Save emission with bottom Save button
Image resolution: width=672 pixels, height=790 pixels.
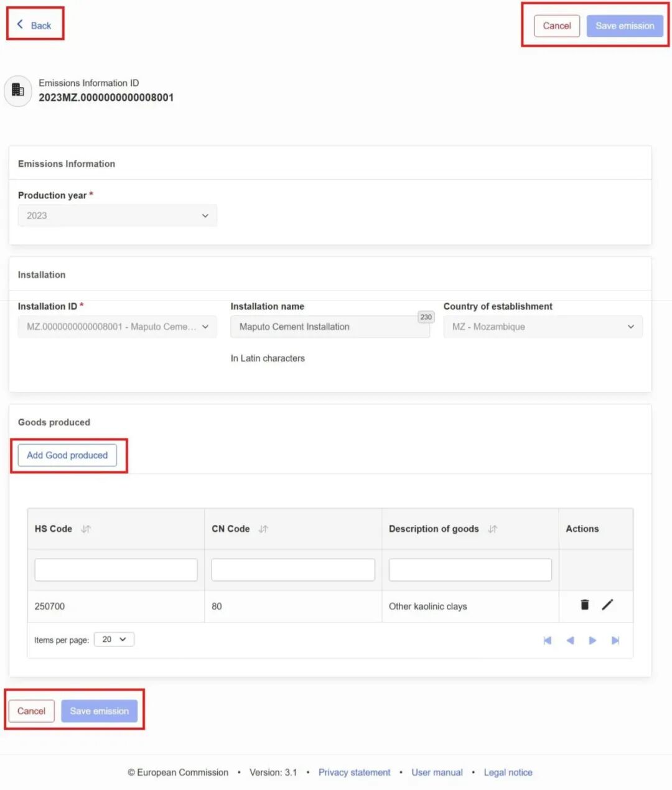pos(99,711)
